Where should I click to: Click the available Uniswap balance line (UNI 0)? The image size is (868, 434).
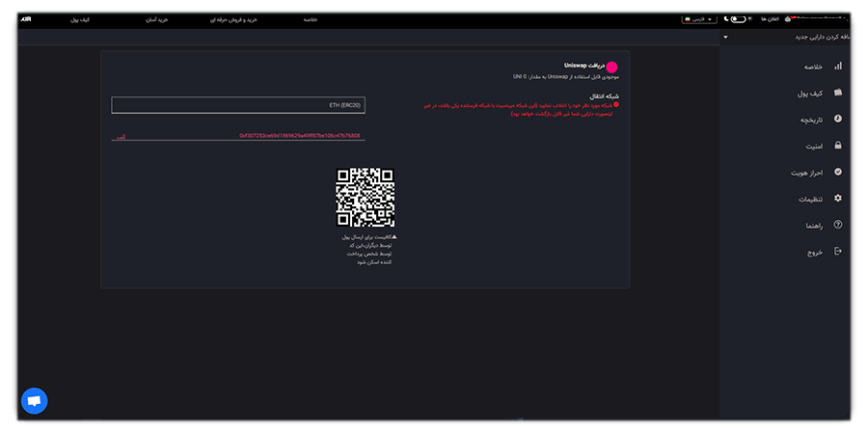(x=566, y=77)
